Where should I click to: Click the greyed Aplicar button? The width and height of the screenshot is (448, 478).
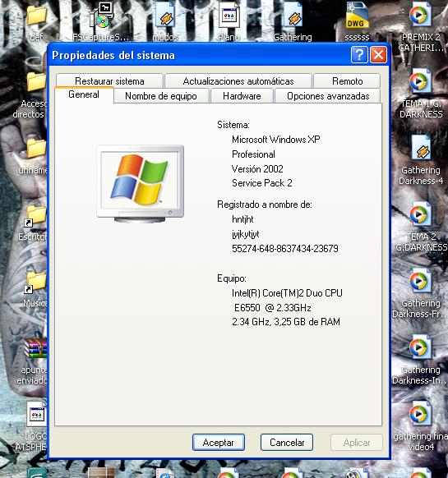point(357,443)
